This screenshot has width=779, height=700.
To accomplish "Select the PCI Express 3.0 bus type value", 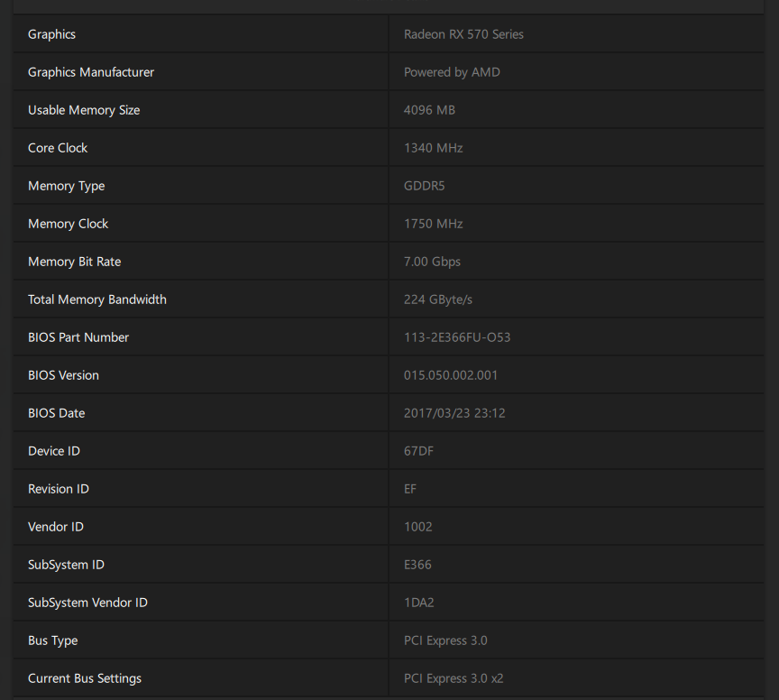I will point(445,640).
